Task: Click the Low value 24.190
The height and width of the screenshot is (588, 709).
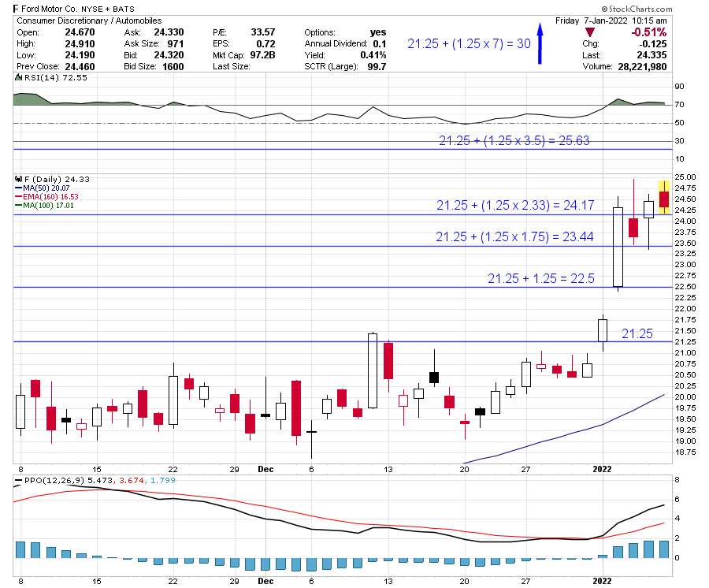Action: (x=80, y=55)
